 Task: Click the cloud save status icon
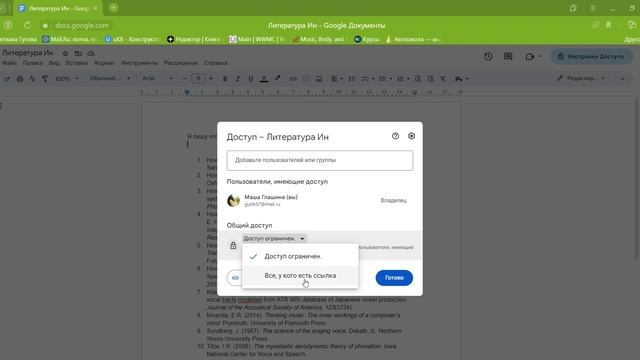coord(91,53)
